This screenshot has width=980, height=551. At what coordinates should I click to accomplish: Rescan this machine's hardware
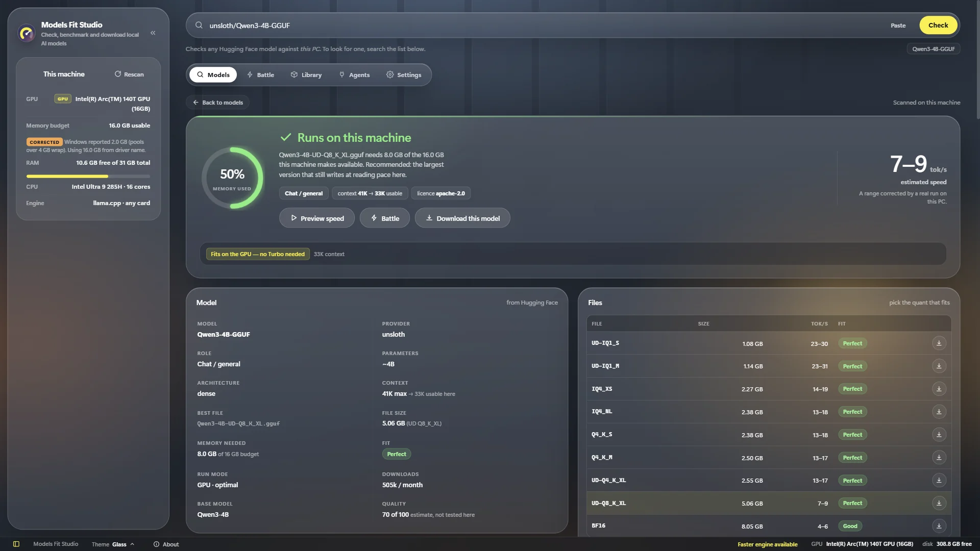click(x=129, y=74)
